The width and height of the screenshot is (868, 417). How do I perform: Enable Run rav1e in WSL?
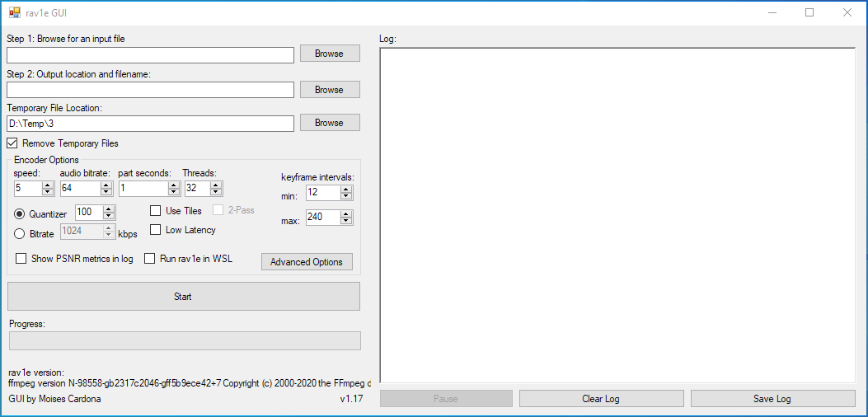point(149,259)
